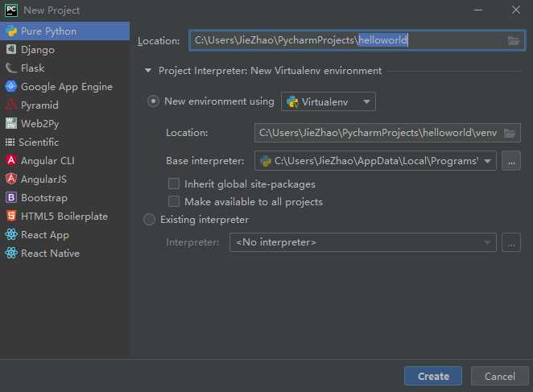533x392 pixels.
Task: Select the Pyramid icon
Action: point(11,105)
